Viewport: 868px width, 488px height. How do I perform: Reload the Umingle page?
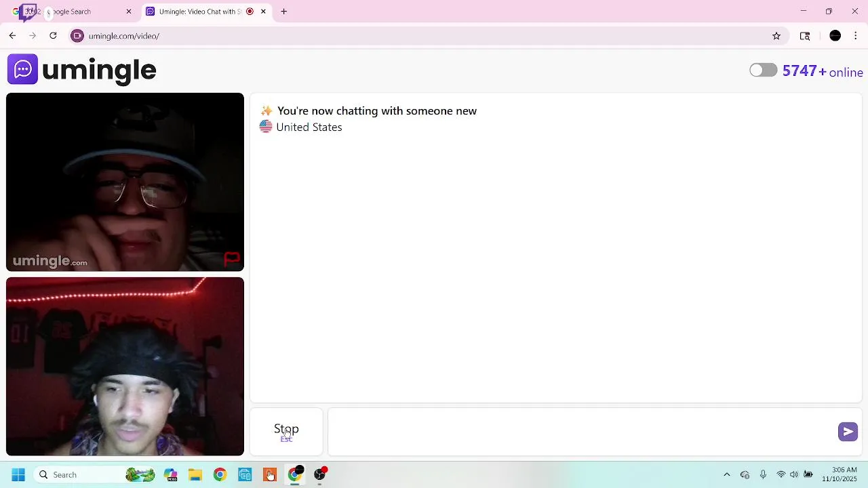click(53, 36)
